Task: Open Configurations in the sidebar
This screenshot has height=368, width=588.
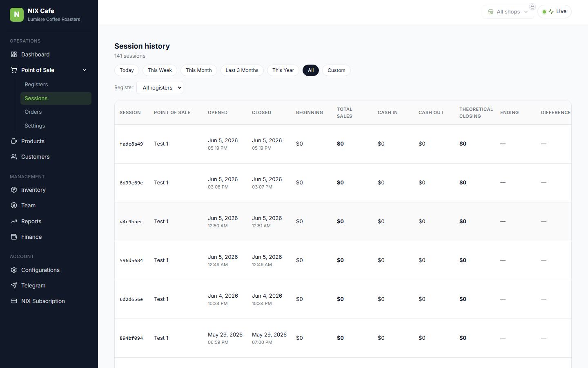Action: click(49, 270)
